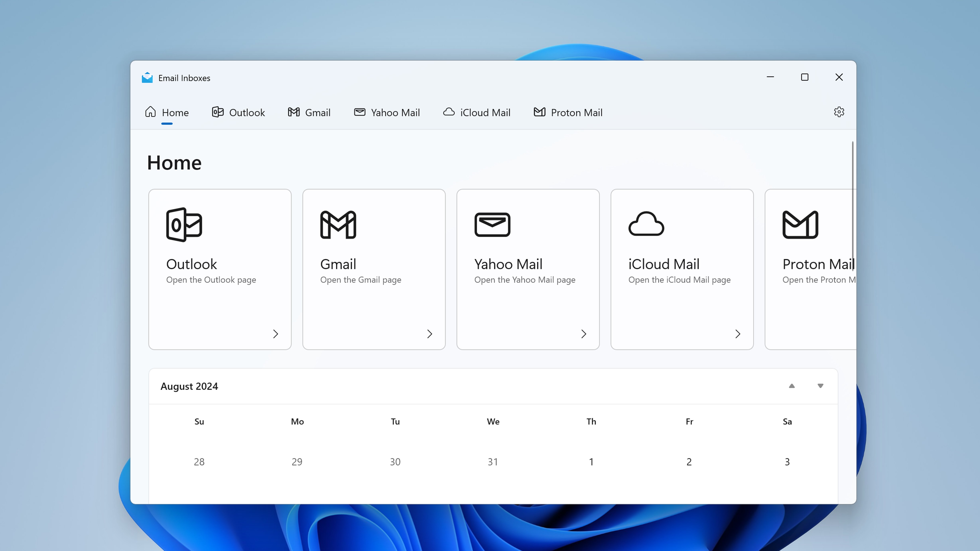
Task: Switch to the Yahoo Mail tab
Action: coord(387,113)
